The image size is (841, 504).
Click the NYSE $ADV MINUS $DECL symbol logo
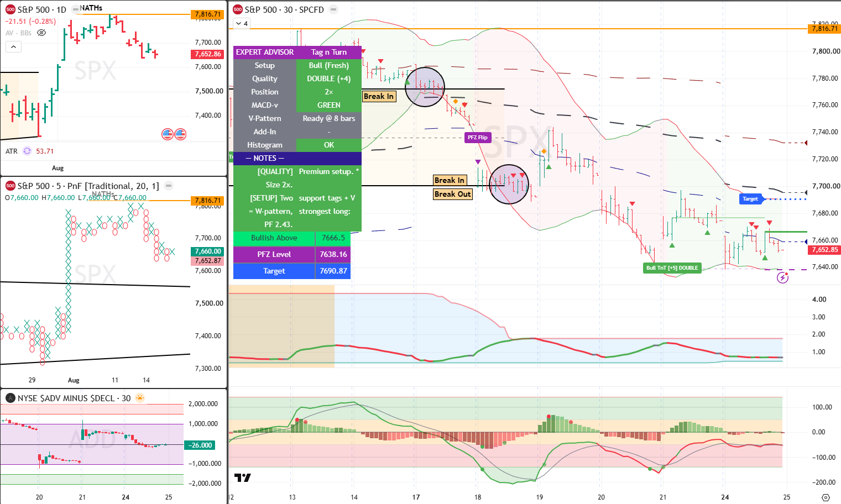click(x=10, y=398)
